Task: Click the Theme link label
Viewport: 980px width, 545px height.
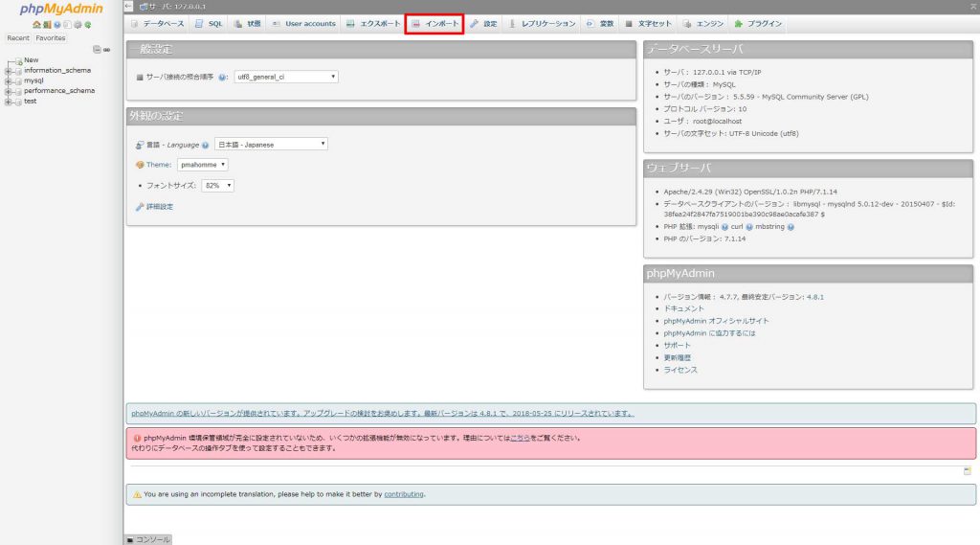Action: [159, 165]
